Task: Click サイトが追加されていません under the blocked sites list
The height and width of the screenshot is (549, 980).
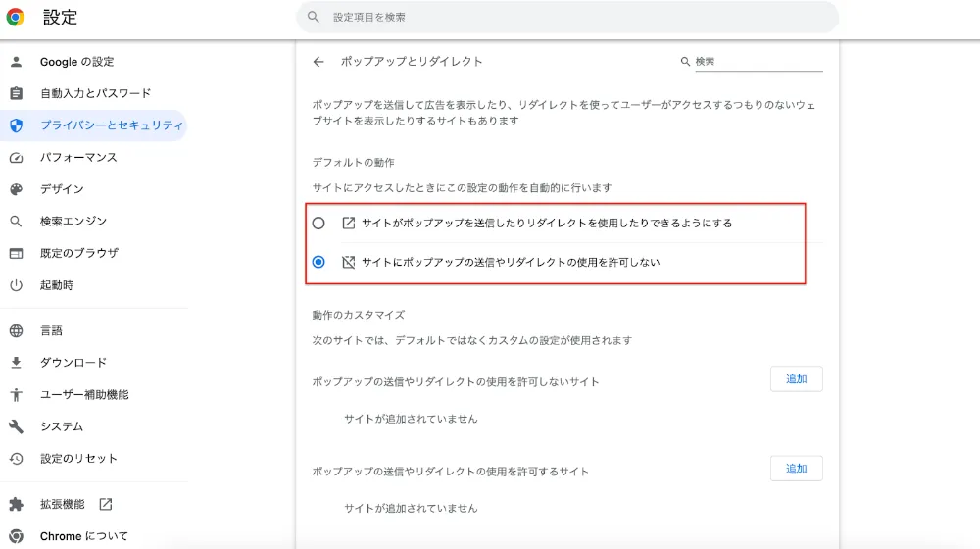Action: (x=411, y=419)
